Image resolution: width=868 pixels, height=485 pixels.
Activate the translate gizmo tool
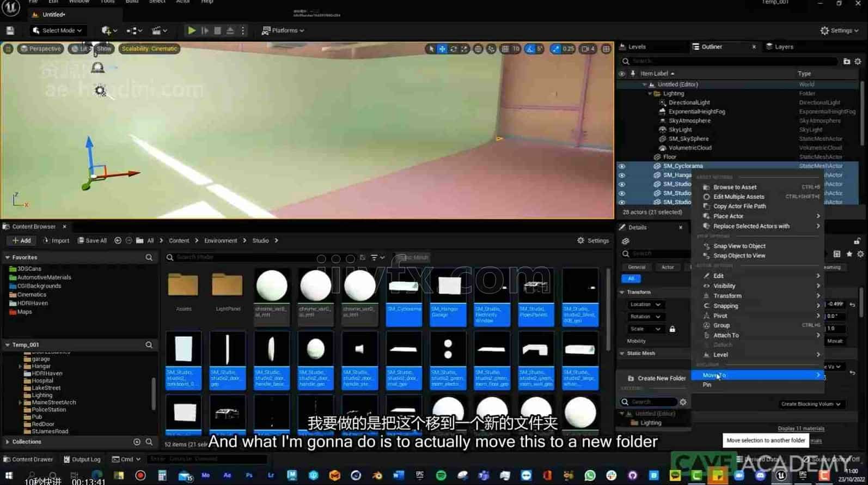point(442,48)
